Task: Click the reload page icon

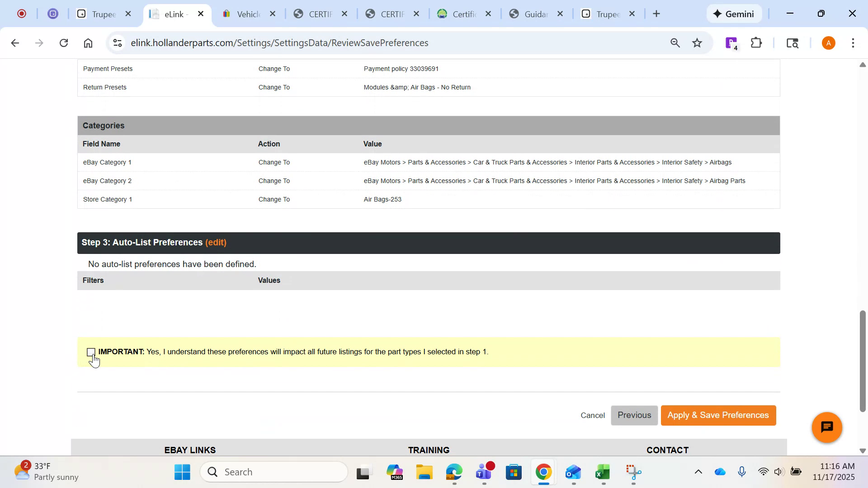Action: pyautogui.click(x=64, y=42)
